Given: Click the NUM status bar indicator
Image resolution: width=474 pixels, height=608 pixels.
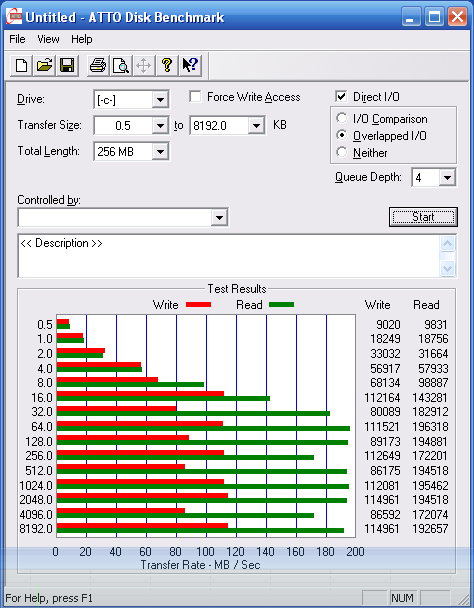Looking at the screenshot, I should (402, 598).
